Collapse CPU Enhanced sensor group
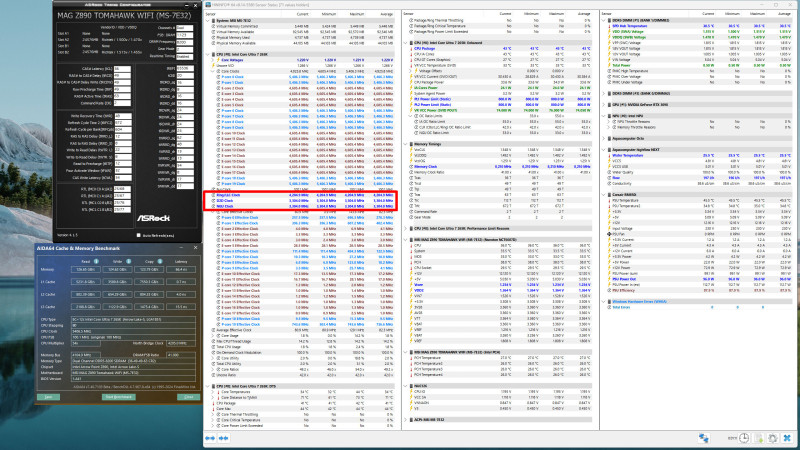Viewport: 800px width, 450px height. tap(406, 43)
